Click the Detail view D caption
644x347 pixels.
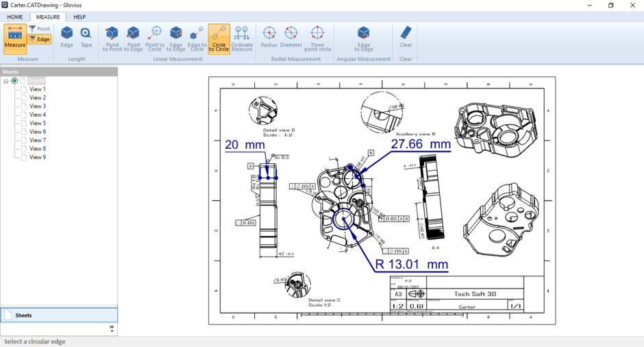coord(278,132)
